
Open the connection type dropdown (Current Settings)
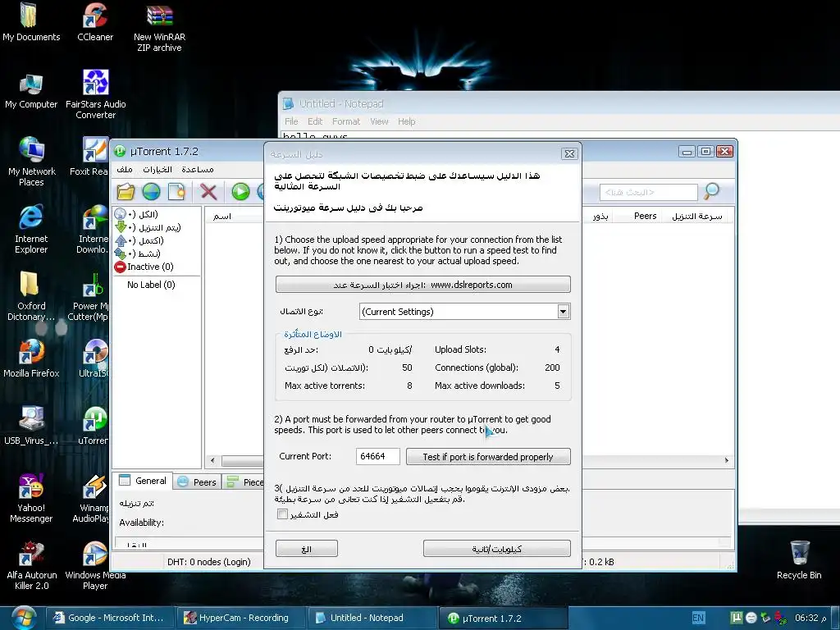tap(464, 311)
